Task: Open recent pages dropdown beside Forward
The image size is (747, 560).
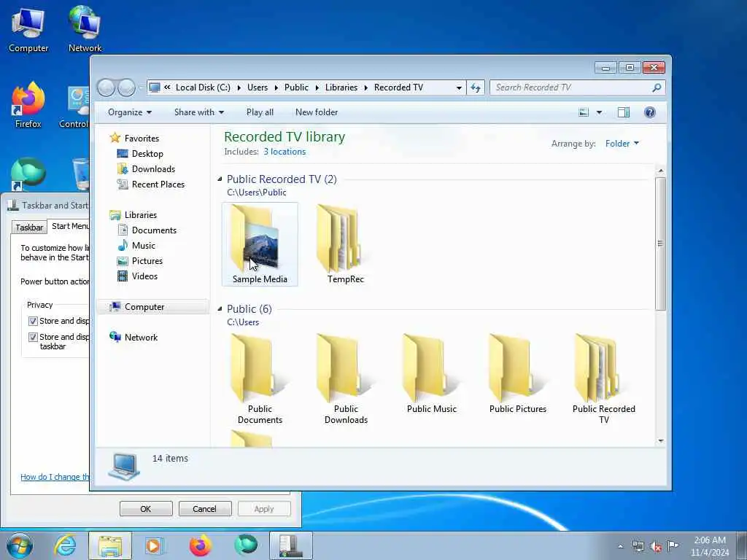Action: (140, 88)
